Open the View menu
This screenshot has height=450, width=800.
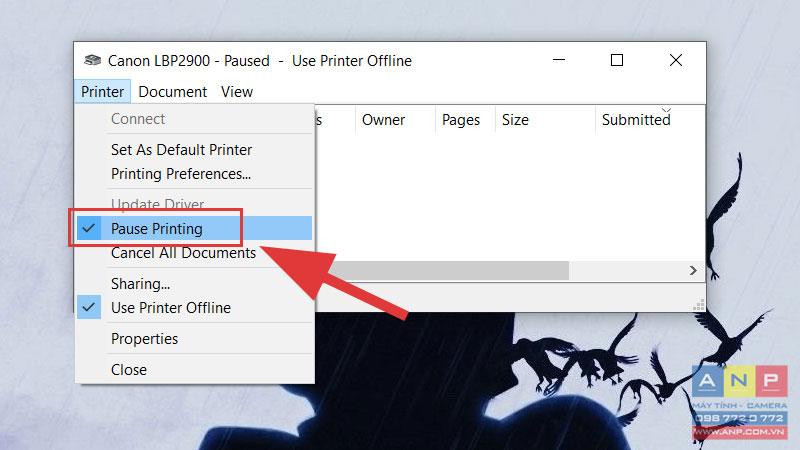[237, 92]
